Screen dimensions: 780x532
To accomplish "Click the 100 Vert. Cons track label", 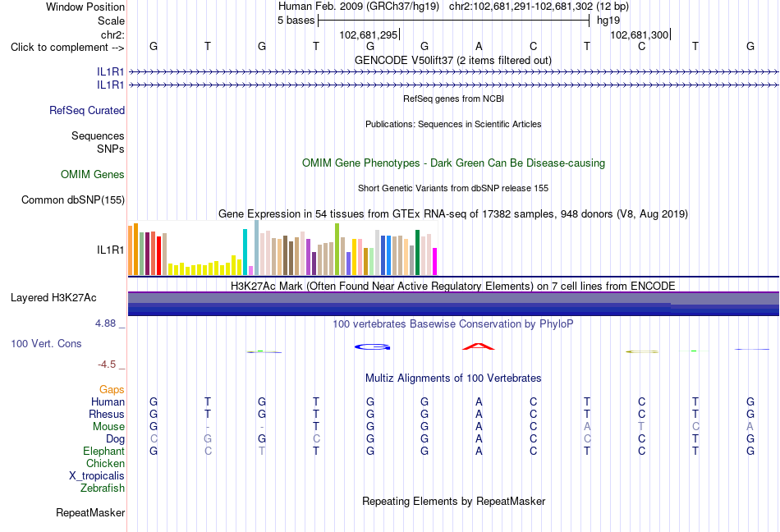I will tap(46, 343).
